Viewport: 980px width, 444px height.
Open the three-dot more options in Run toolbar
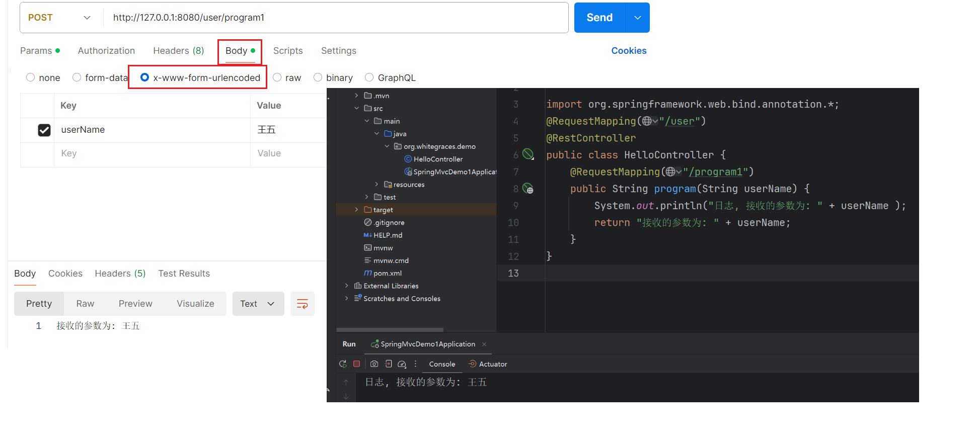415,364
